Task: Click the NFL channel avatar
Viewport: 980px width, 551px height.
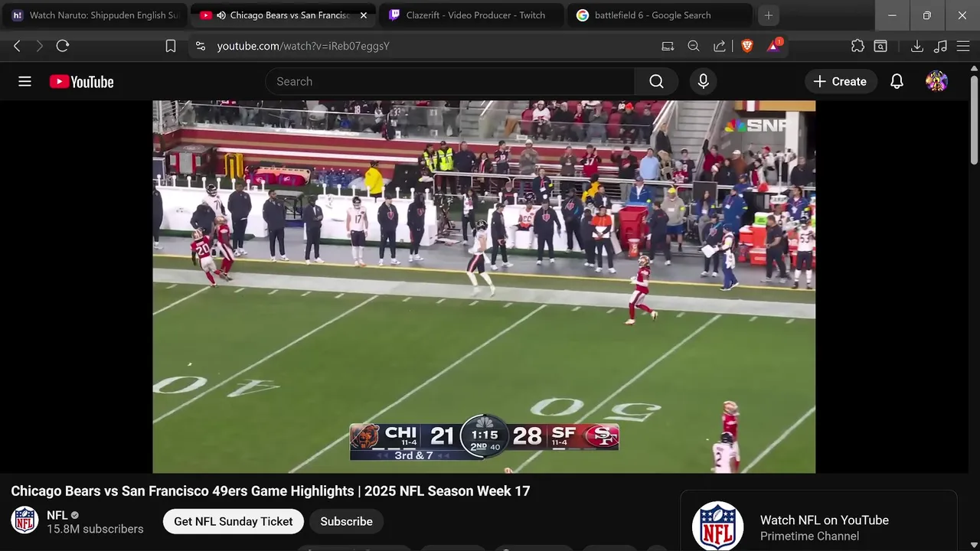Action: [x=24, y=520]
